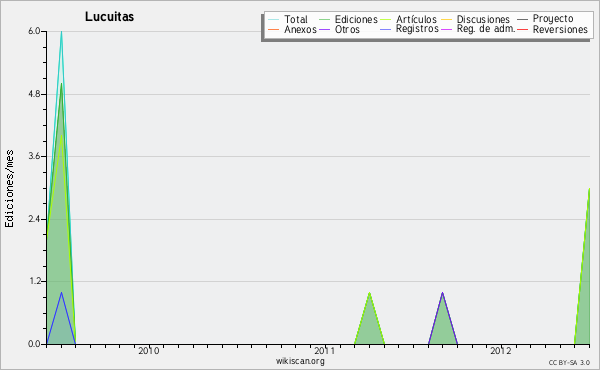Click the y-axis label "0.0"
Screen dimensions: 600x370
click(34, 344)
